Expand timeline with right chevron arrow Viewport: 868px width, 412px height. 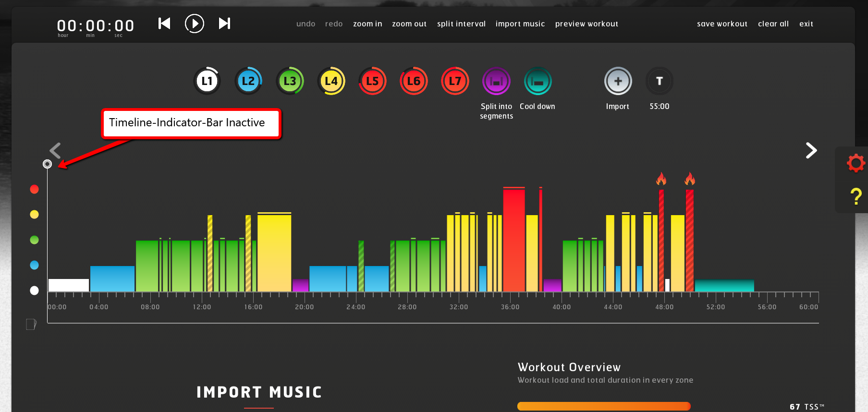(x=811, y=151)
